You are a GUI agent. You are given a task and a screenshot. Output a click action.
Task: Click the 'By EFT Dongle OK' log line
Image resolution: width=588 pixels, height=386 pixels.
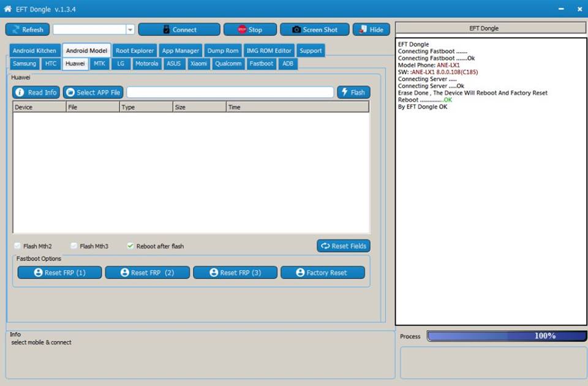point(423,107)
